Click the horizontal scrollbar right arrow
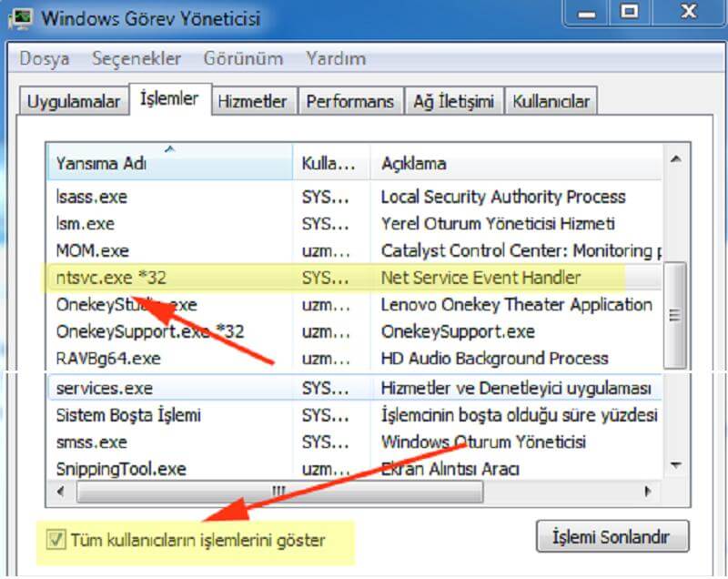The width and height of the screenshot is (728, 579). point(648,492)
